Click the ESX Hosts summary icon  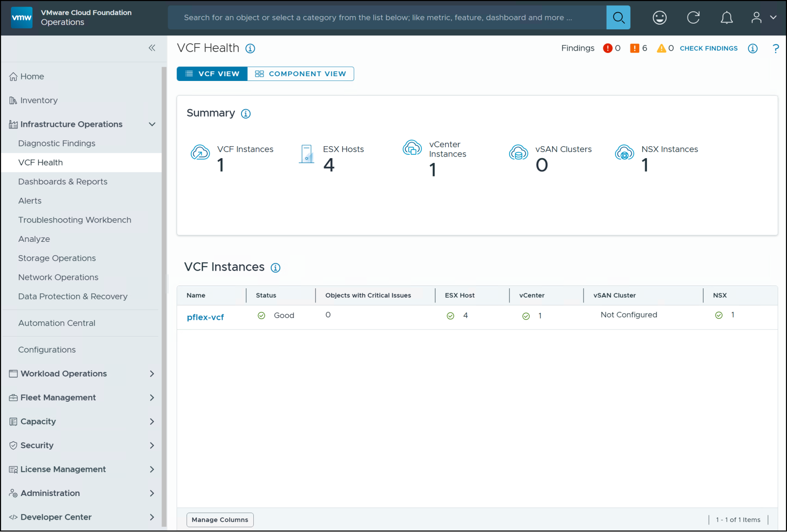[306, 154]
